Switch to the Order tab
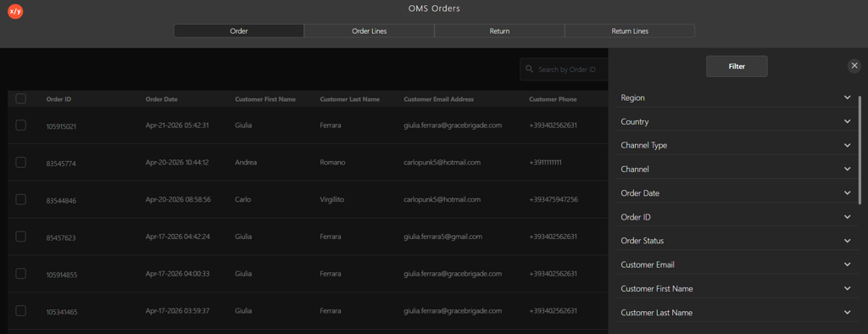868x334 pixels. (x=238, y=31)
